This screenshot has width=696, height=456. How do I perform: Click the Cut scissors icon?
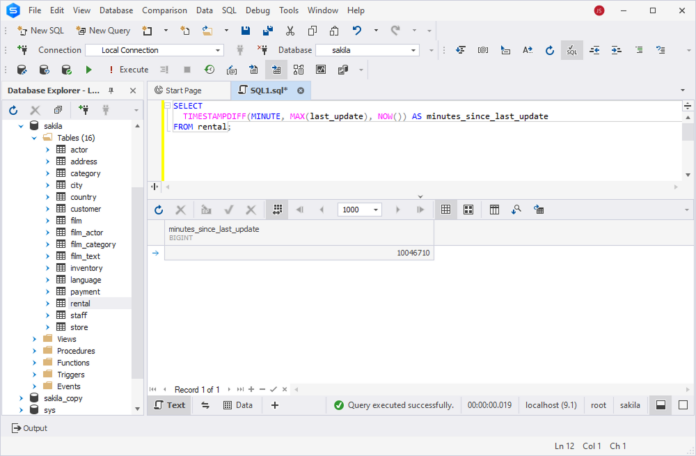(x=290, y=30)
